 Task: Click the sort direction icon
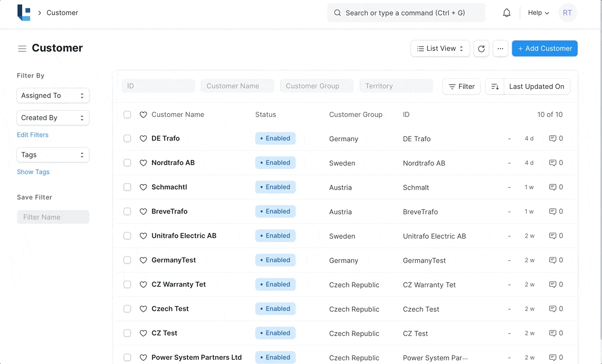click(495, 86)
